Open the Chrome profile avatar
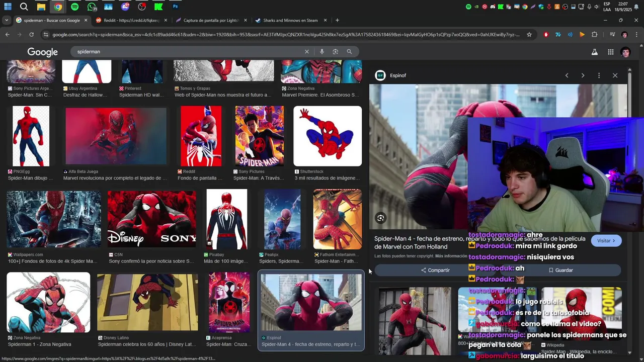The height and width of the screenshot is (362, 644). [x=624, y=35]
